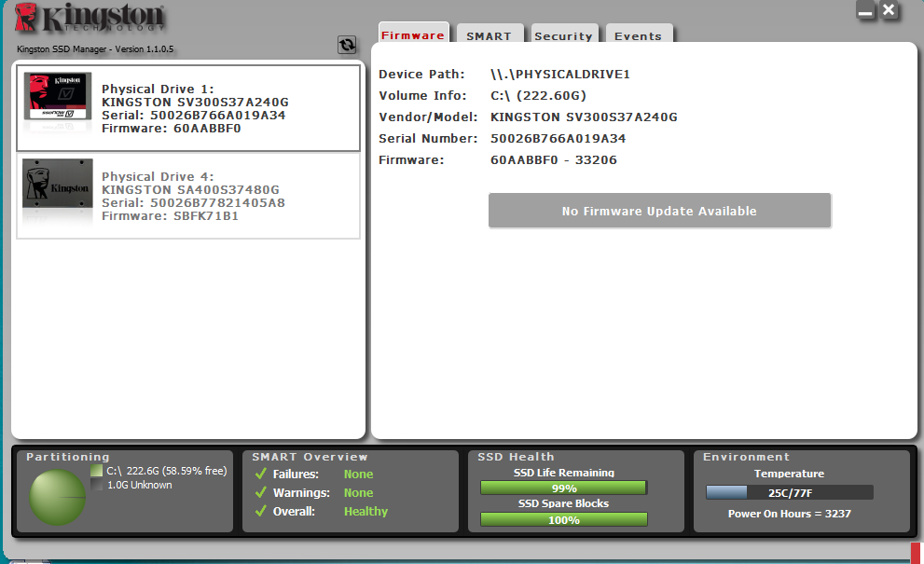The image size is (924, 564).
Task: Click C:\ 222.6G (58.59% free) label
Action: coord(167,471)
